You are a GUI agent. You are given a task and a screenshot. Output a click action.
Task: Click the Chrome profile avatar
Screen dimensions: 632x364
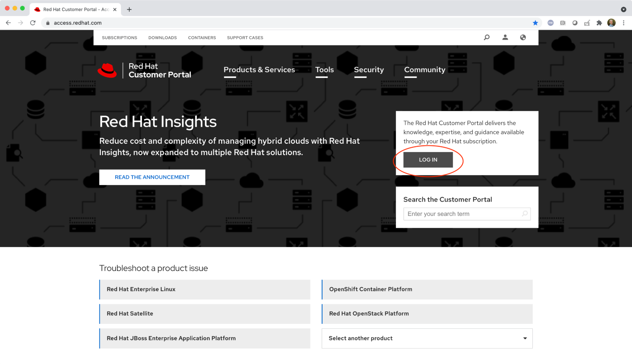[611, 23]
